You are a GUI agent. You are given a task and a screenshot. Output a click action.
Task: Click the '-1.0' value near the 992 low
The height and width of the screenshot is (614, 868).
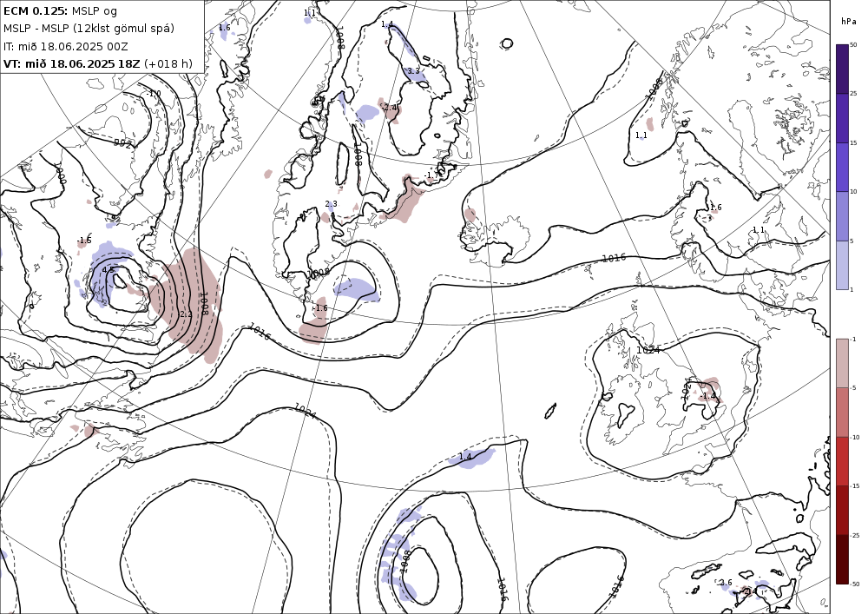tap(154, 94)
